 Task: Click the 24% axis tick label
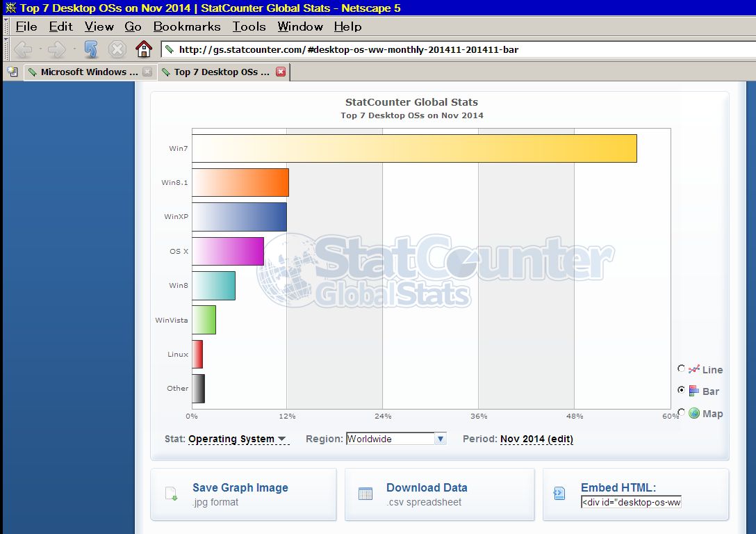coord(383,416)
